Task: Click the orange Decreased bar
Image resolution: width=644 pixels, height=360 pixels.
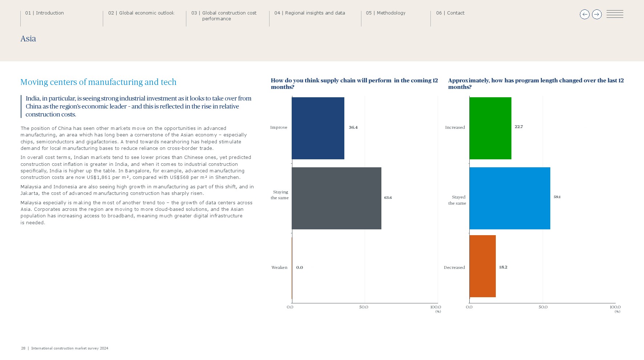Action: tap(482, 266)
